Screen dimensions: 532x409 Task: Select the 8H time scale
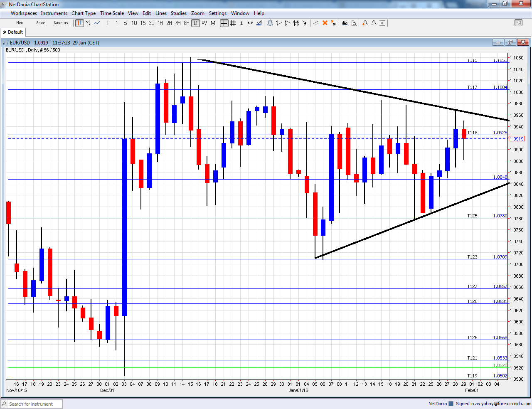click(x=186, y=23)
